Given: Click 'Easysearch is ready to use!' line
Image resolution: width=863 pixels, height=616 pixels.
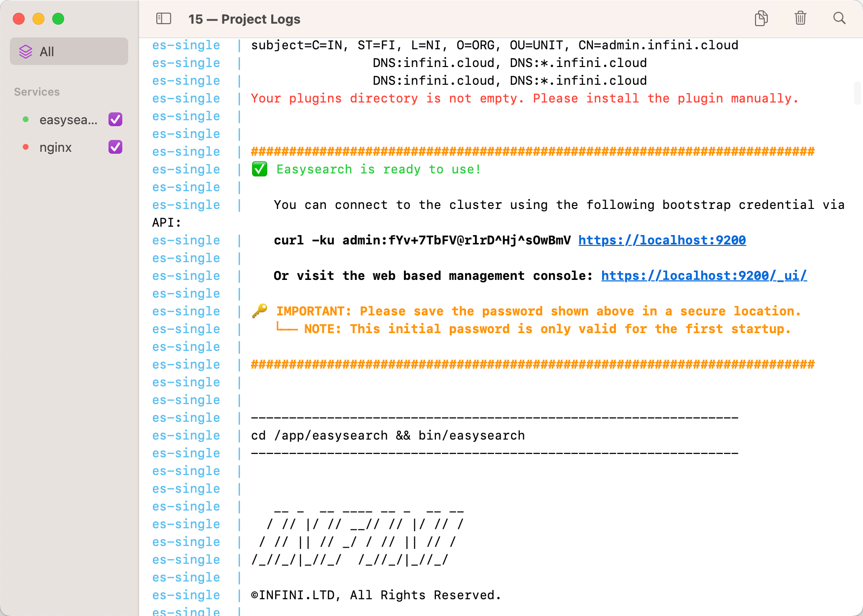Looking at the screenshot, I should click(x=378, y=169).
